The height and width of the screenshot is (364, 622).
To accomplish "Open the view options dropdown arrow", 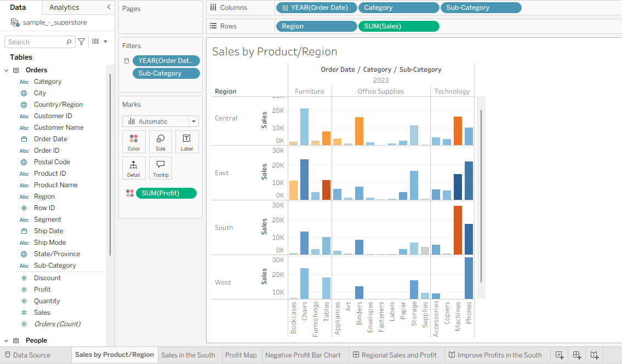I will 105,42.
